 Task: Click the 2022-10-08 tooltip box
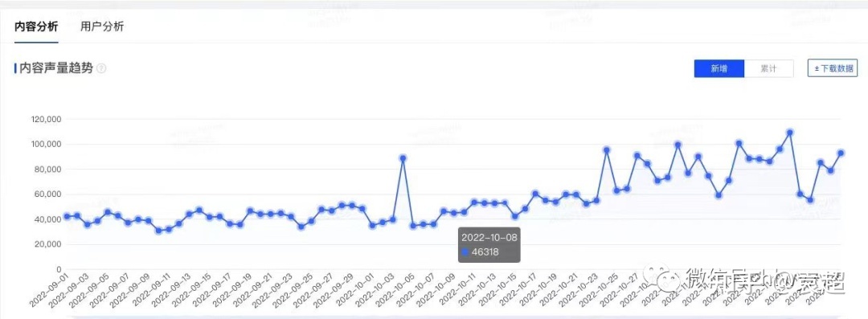489,245
